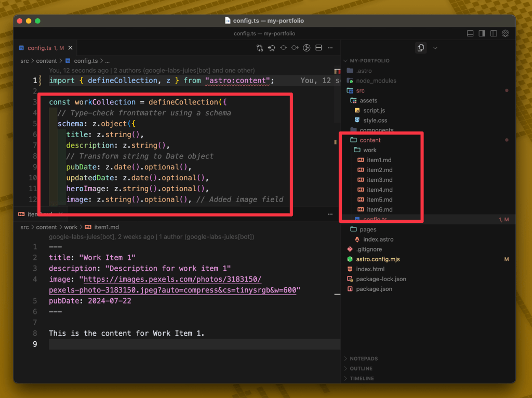Open the dropdown chevron beside Explorer icon
The width and height of the screenshot is (532, 398).
pyautogui.click(x=435, y=48)
